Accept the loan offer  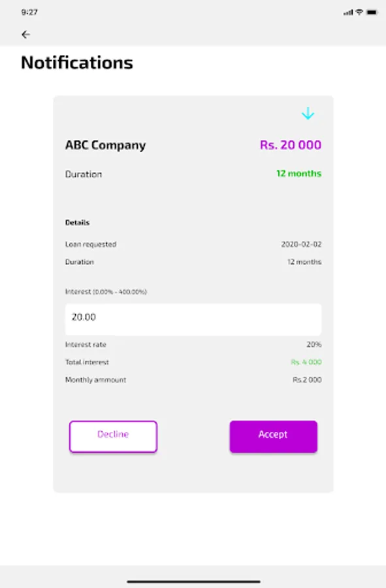[273, 435]
